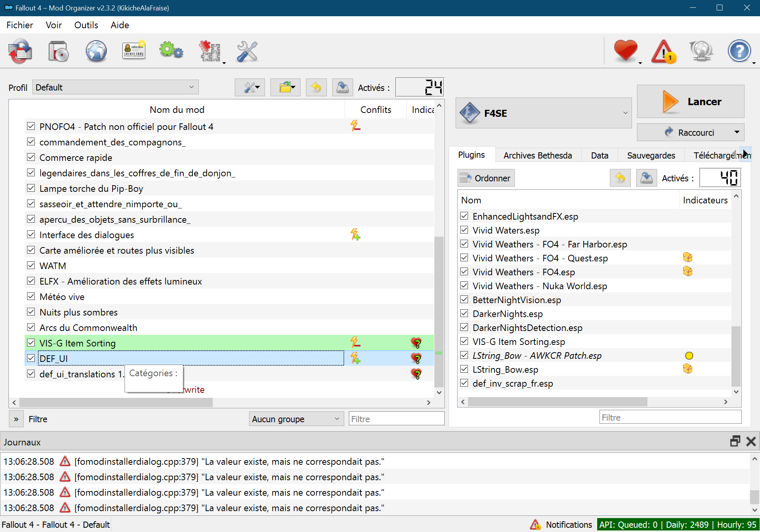Sort by Conflits column header
760x532 pixels.
376,110
